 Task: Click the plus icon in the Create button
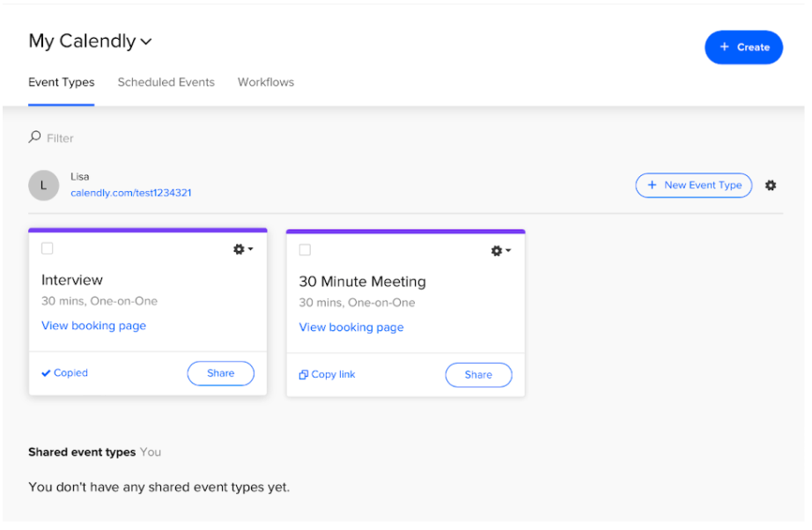click(725, 47)
